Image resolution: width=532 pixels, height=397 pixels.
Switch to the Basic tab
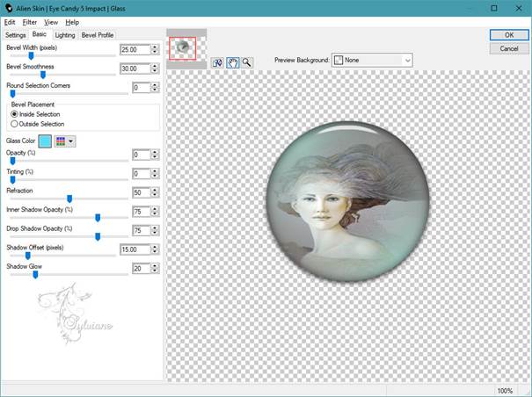(x=40, y=34)
